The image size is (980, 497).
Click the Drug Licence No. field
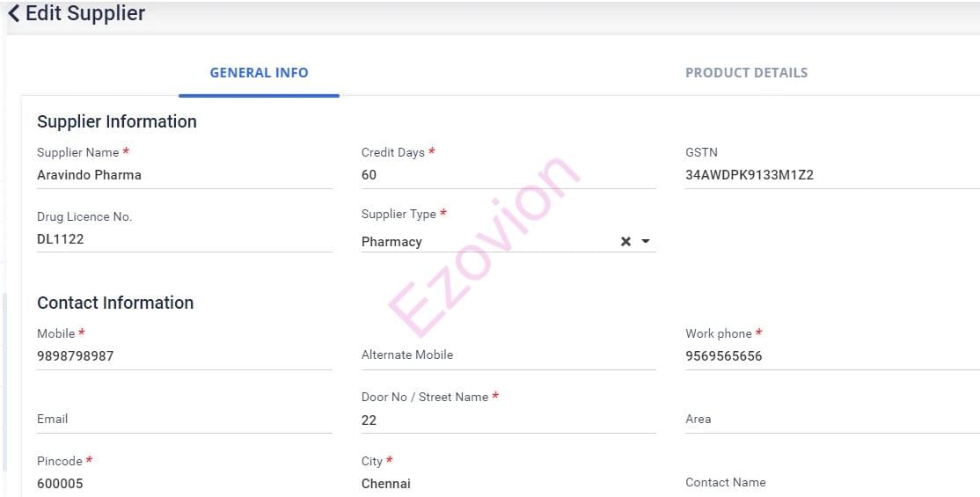(x=184, y=239)
